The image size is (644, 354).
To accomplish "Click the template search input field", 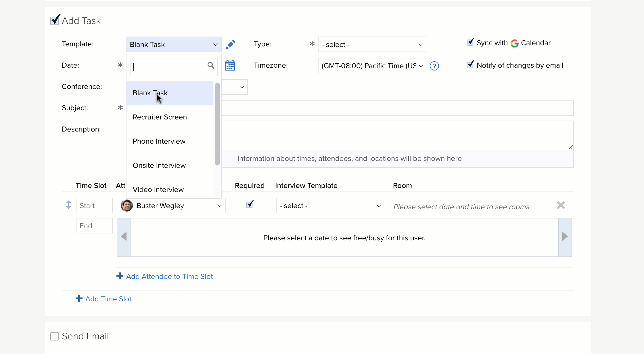I will 174,67.
